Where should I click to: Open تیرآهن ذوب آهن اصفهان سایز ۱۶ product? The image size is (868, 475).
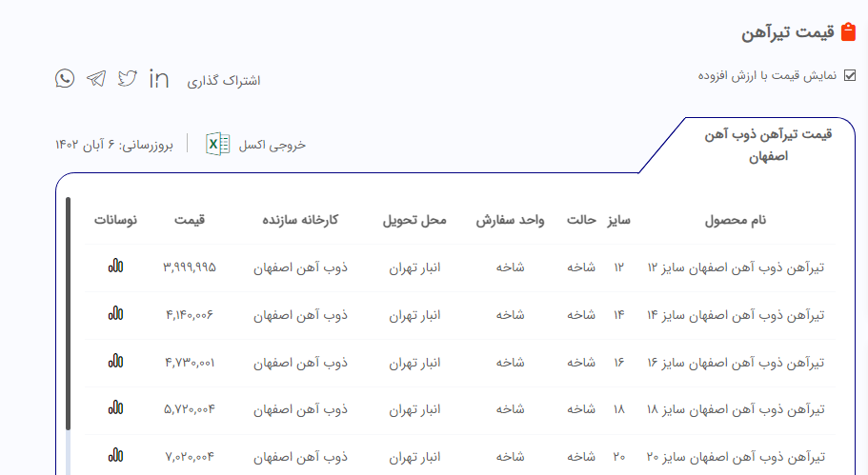tap(735, 363)
